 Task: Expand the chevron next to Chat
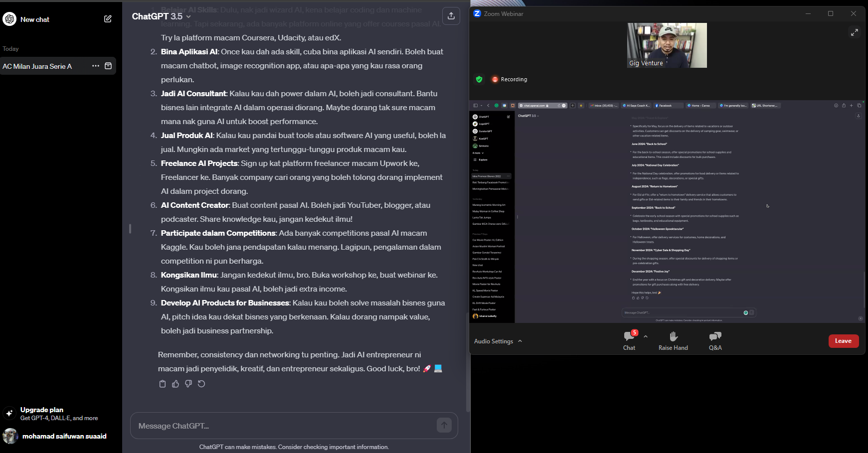tap(646, 336)
